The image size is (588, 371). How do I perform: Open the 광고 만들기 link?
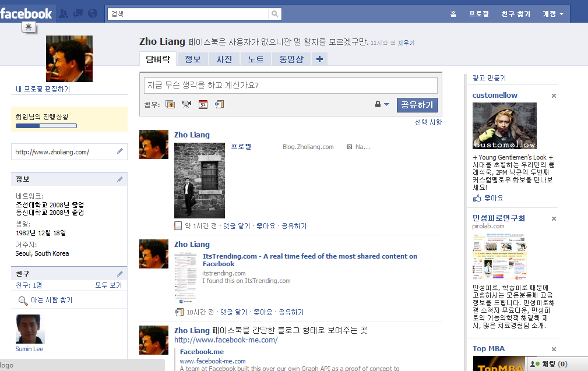coord(489,77)
